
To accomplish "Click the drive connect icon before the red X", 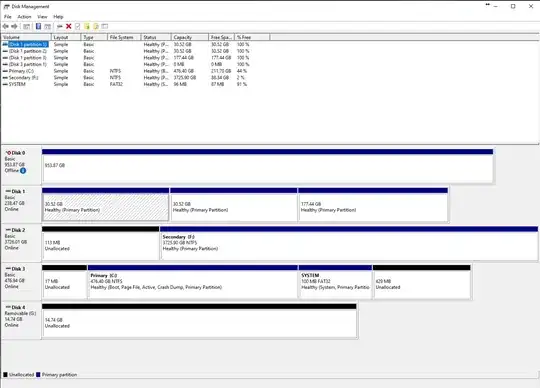I will click(x=60, y=26).
